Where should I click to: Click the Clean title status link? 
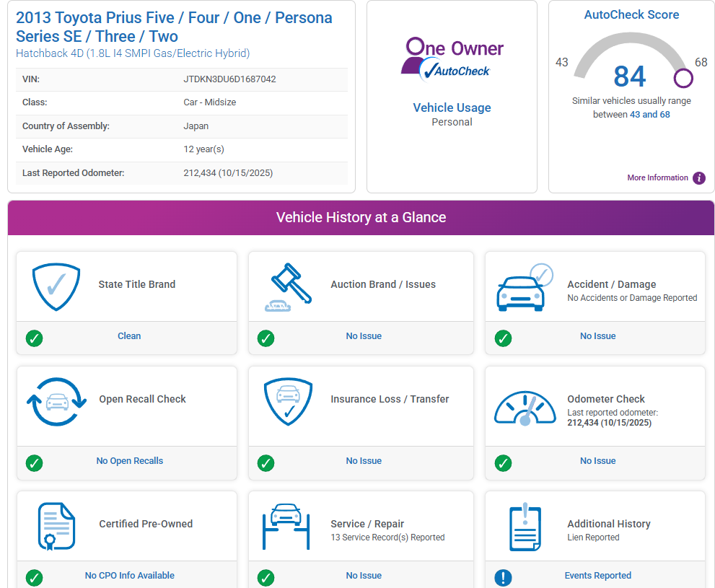[x=129, y=336]
